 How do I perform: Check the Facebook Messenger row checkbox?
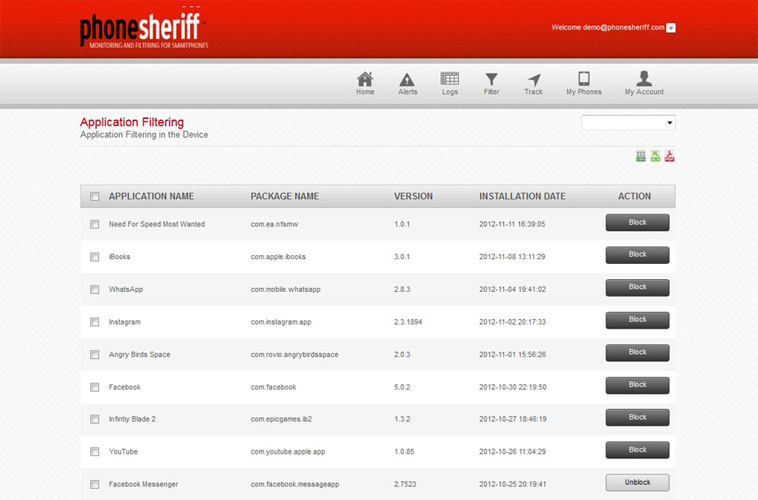point(94,484)
